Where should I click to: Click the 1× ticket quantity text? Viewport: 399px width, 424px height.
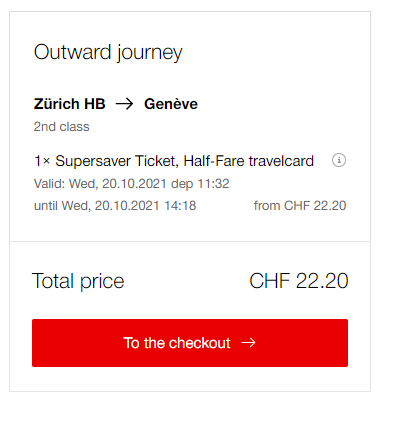pos(42,161)
